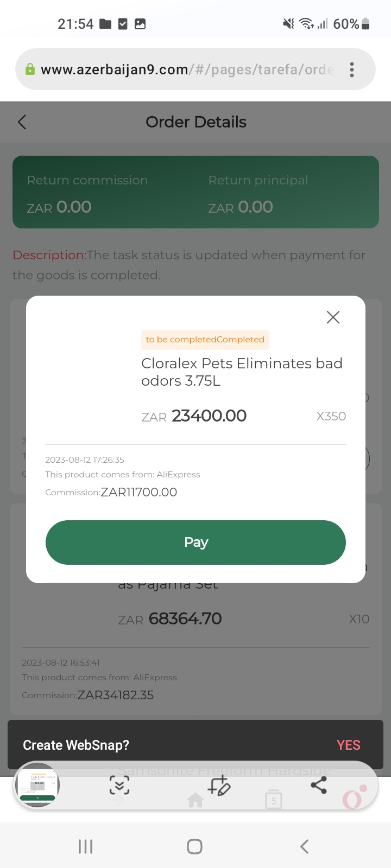
Task: Go back from Order Details page
Action: (22, 122)
